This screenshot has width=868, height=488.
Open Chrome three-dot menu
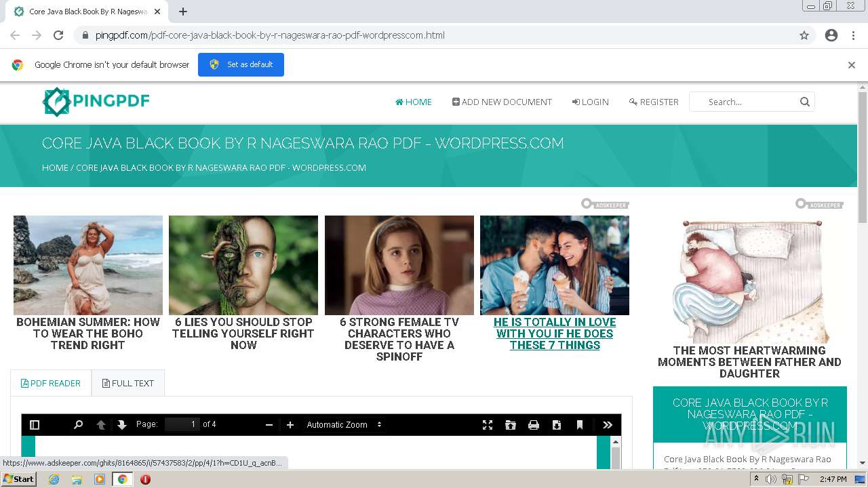853,35
